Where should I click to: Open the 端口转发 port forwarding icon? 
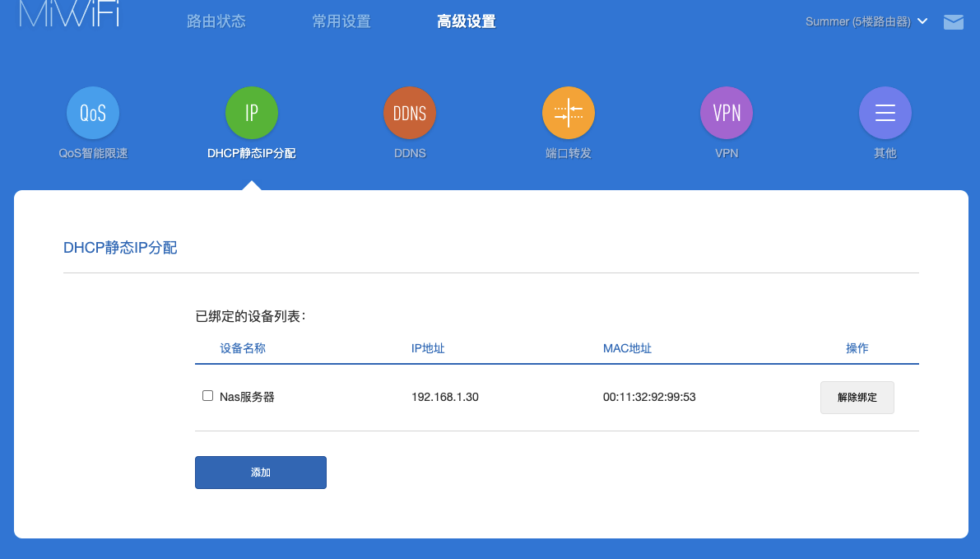[569, 114]
